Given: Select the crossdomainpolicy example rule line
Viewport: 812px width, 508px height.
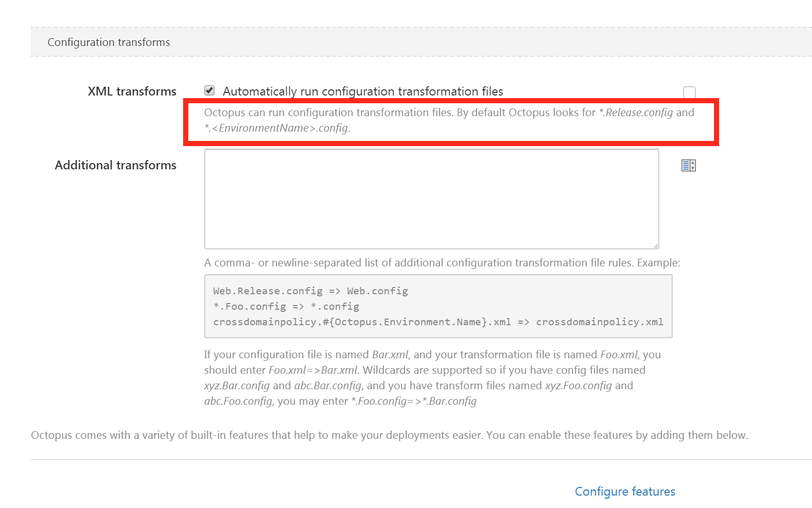Looking at the screenshot, I should pyautogui.click(x=439, y=322).
